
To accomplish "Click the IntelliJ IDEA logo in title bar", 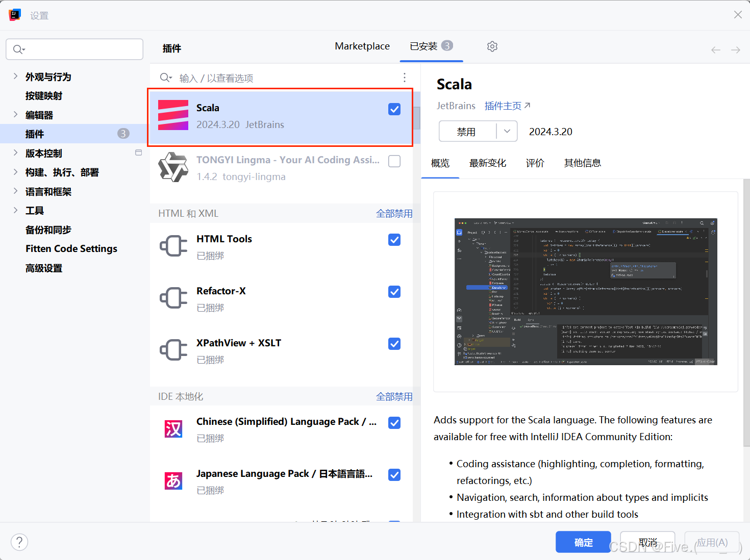I will point(15,15).
